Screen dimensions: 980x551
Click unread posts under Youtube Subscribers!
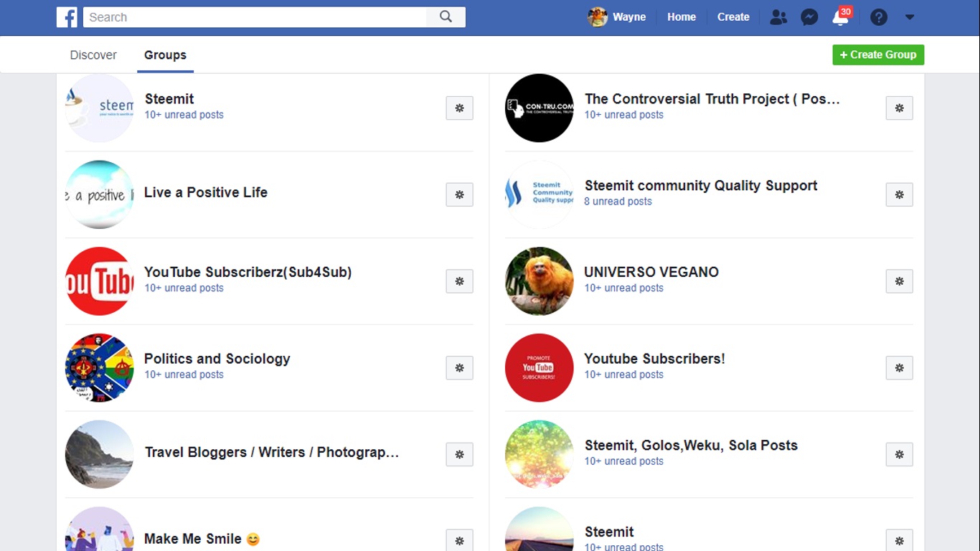623,375
